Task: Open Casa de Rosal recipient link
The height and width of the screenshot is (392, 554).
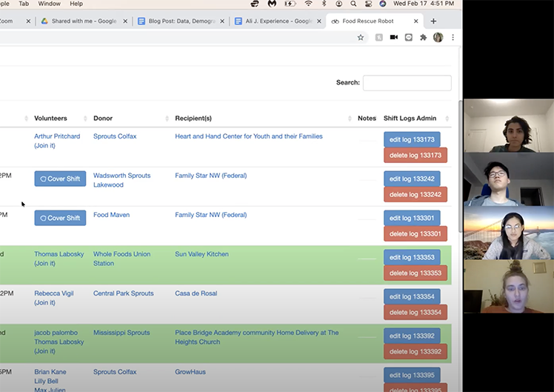Action: coord(196,293)
